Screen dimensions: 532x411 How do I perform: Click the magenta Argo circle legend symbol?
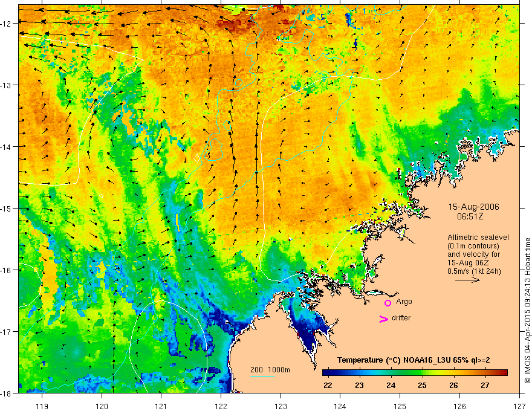(388, 303)
